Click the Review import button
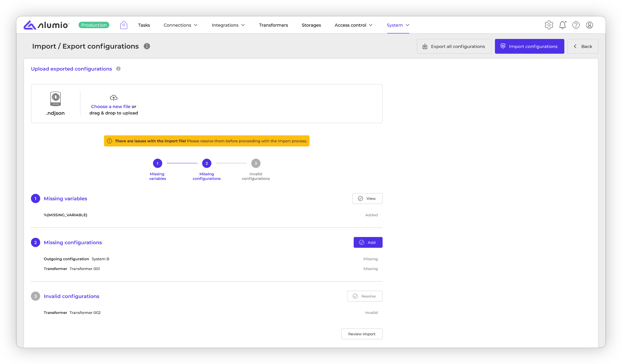The width and height of the screenshot is (622, 364). click(362, 334)
